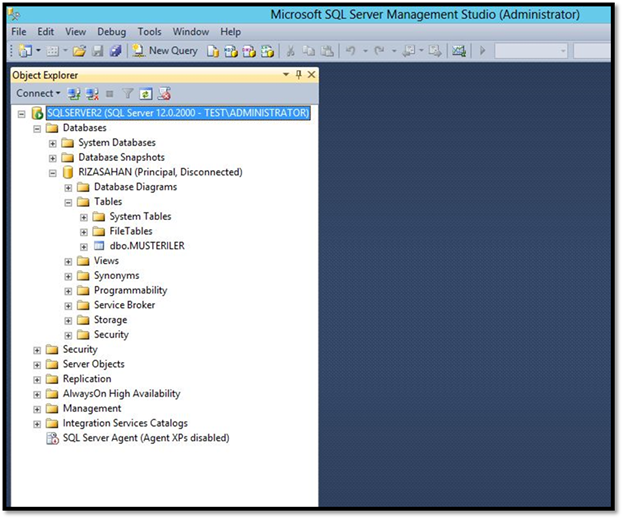
Task: Click the Undo arrow icon in toolbar
Action: (350, 51)
